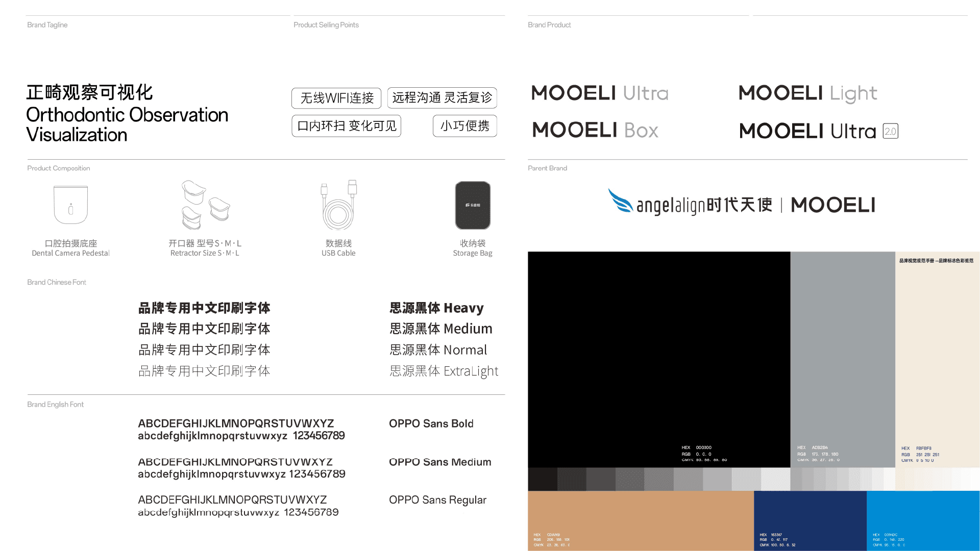
Task: Click the Brand Product section label
Action: (549, 25)
